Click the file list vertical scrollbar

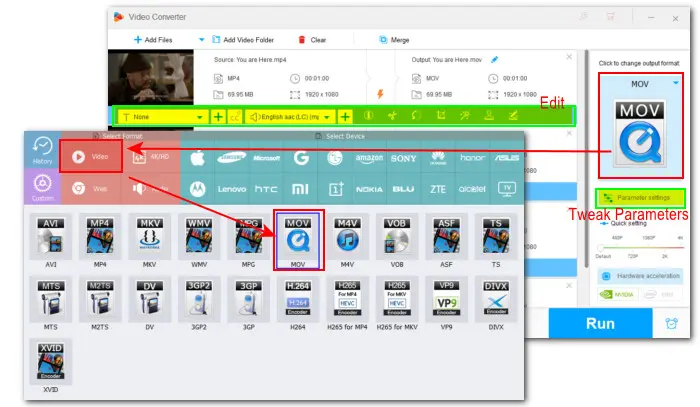pos(587,160)
